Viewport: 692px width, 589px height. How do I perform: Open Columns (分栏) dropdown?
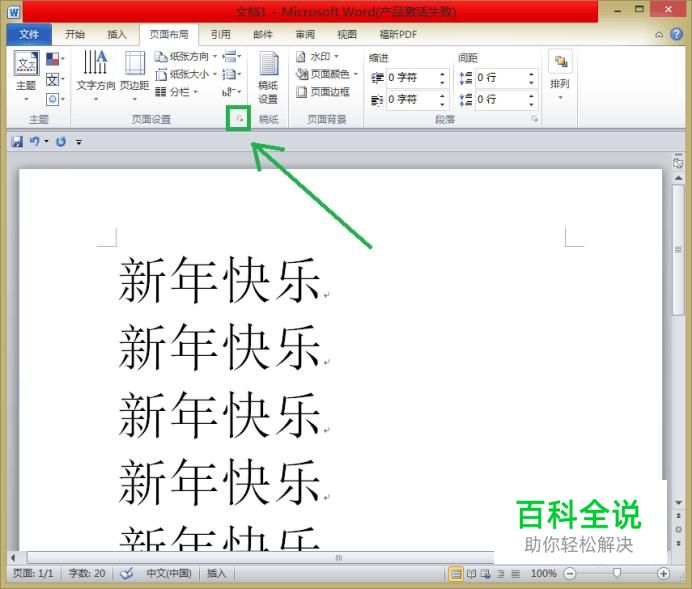pos(177,92)
